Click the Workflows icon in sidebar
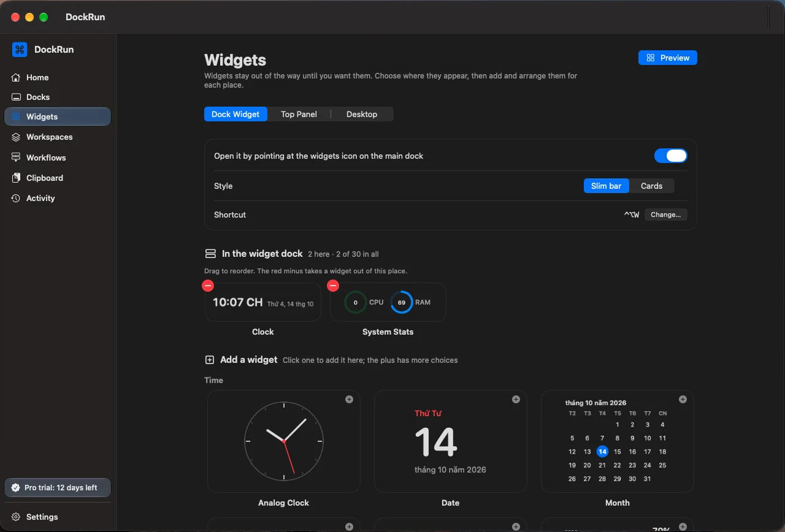Image resolution: width=785 pixels, height=532 pixels. [x=16, y=158]
